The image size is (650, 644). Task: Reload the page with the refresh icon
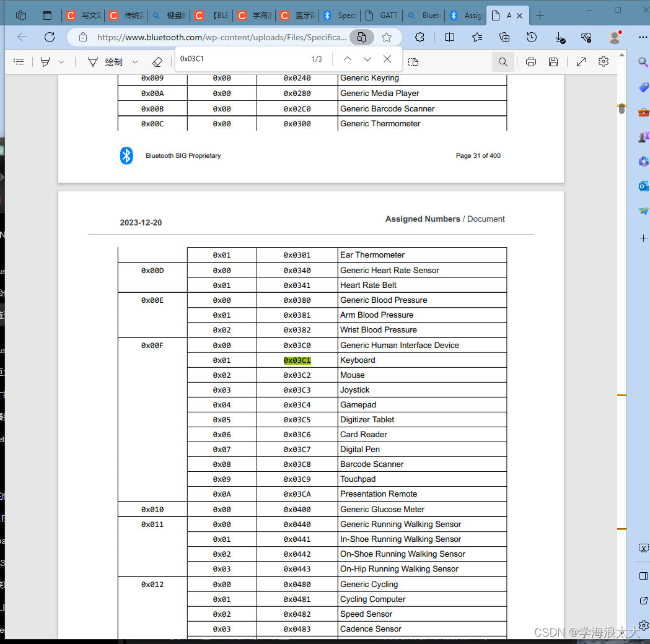tap(50, 37)
